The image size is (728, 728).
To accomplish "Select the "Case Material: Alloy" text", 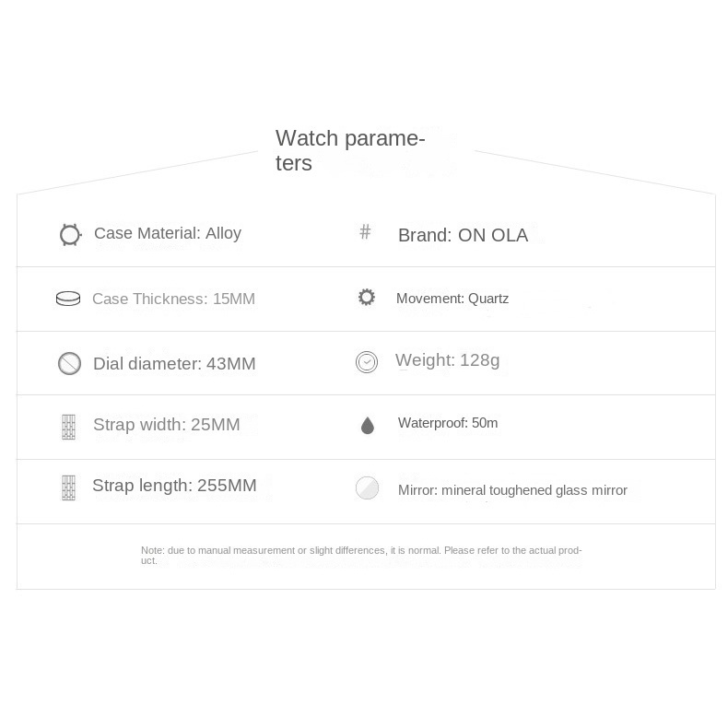I will 168,233.
